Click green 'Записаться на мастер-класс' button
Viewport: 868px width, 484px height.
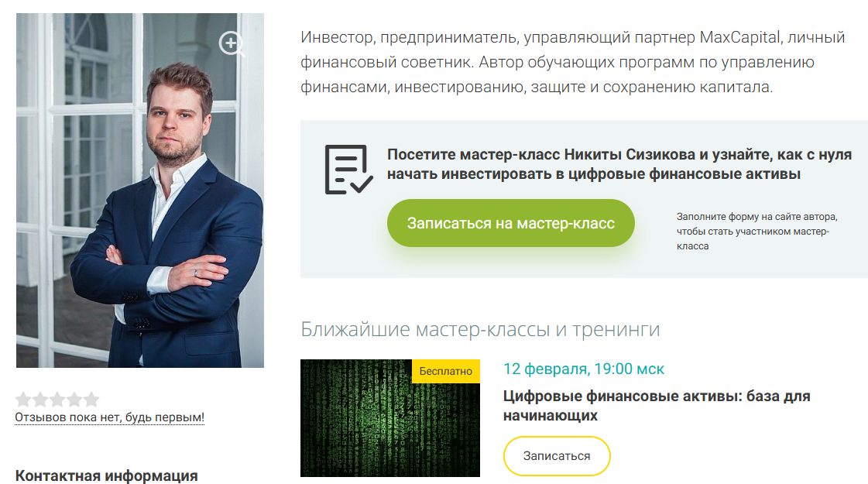510,223
